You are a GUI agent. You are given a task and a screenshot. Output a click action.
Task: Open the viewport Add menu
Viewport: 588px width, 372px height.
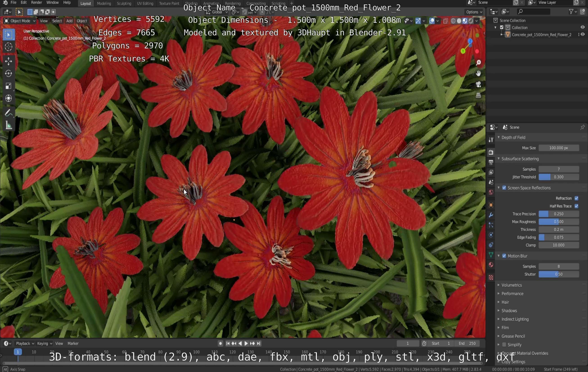[x=69, y=21]
